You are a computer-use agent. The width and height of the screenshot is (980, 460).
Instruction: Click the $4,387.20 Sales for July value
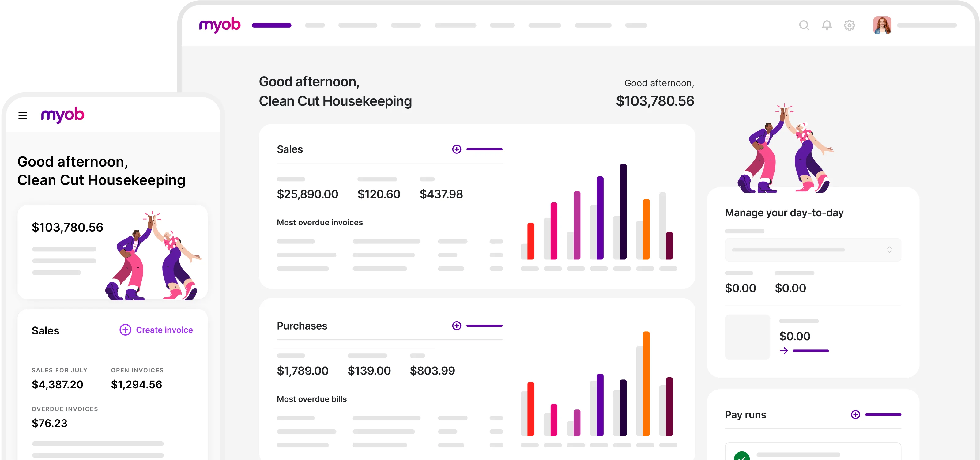tap(58, 385)
